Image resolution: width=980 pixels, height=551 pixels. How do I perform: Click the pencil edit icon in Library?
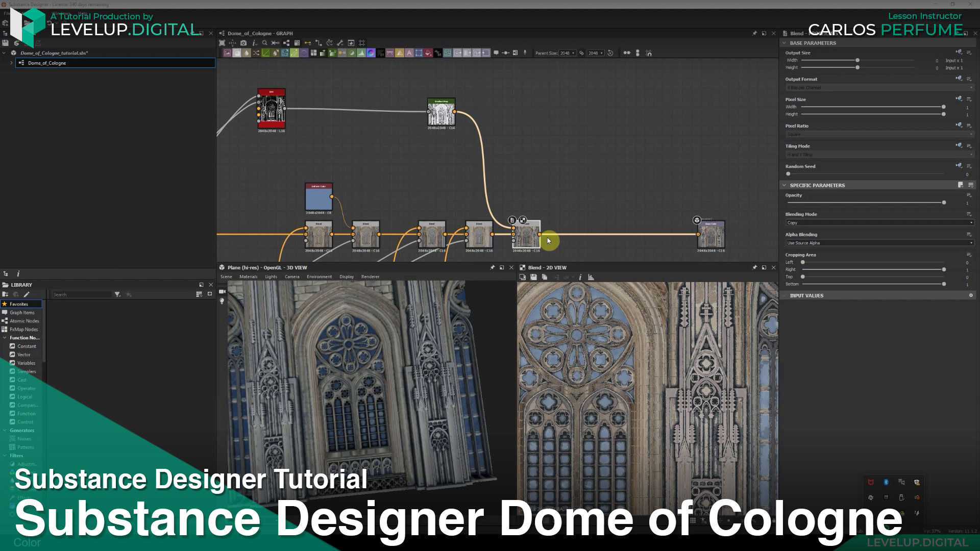click(27, 294)
